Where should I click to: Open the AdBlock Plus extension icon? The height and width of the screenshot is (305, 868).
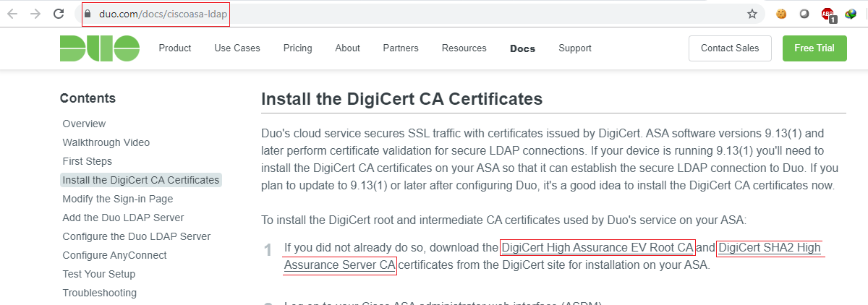828,14
